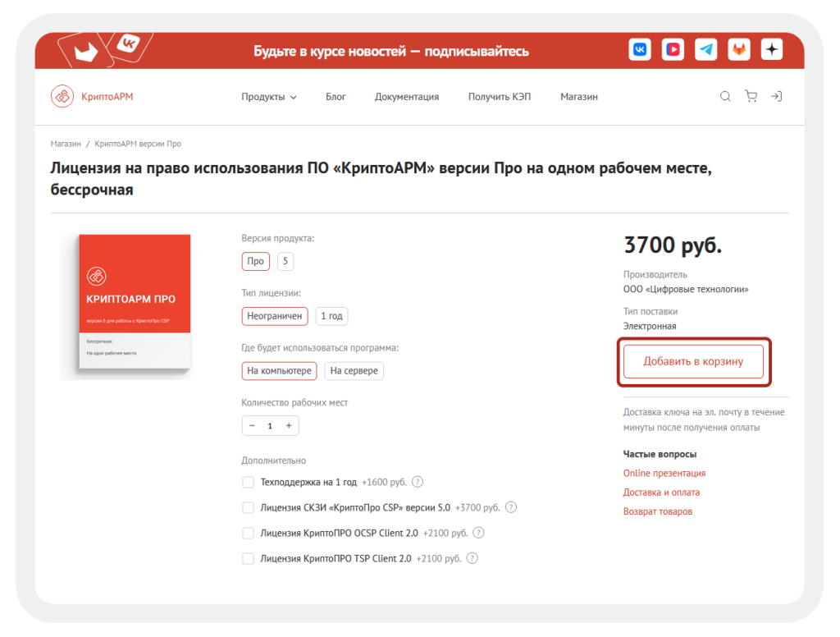Check Лицензия КриптоПРО OCSP Client 2.0
This screenshot has height=637, width=840.
tap(248, 533)
